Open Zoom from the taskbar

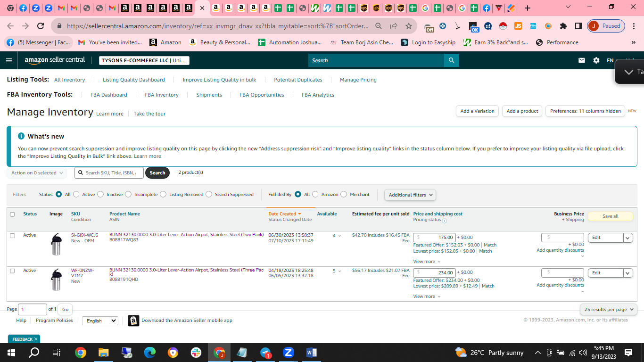pos(289,353)
